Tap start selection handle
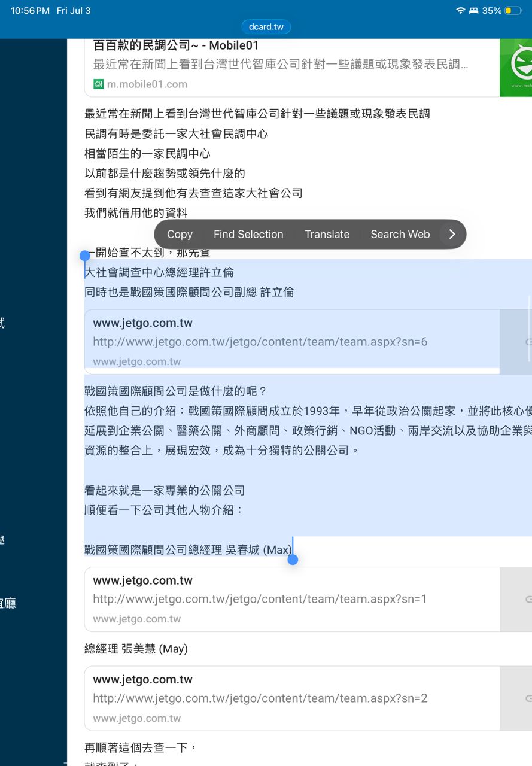The height and width of the screenshot is (766, 532). [84, 256]
